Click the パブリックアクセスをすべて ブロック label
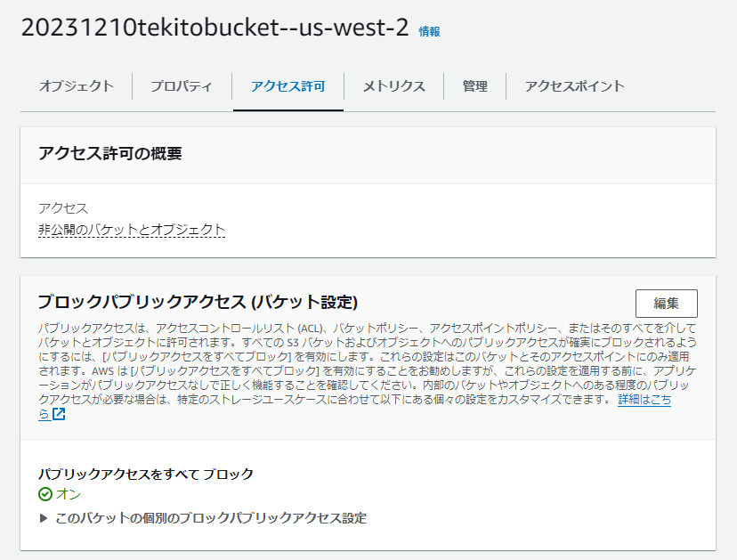The height and width of the screenshot is (560, 737). click(146, 474)
